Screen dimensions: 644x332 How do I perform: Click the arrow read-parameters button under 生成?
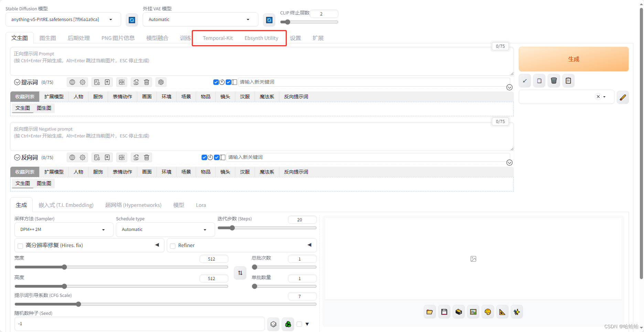525,81
